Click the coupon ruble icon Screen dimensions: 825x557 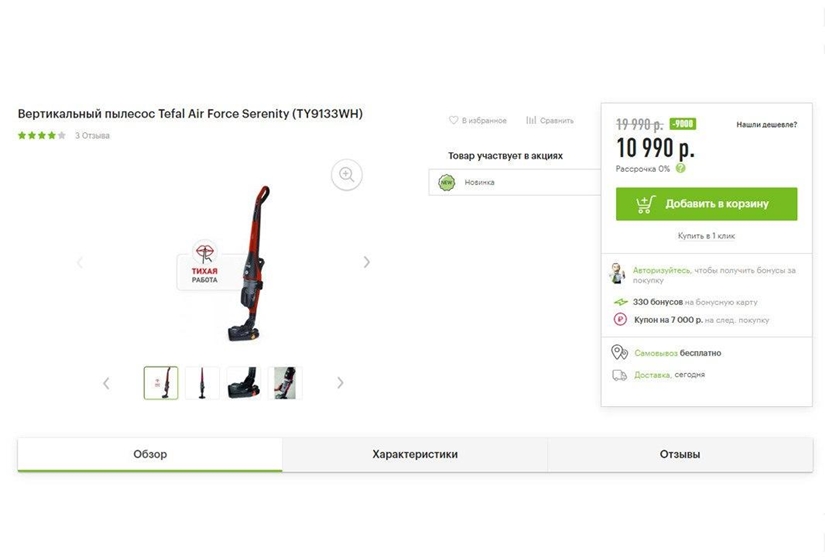tap(620, 319)
